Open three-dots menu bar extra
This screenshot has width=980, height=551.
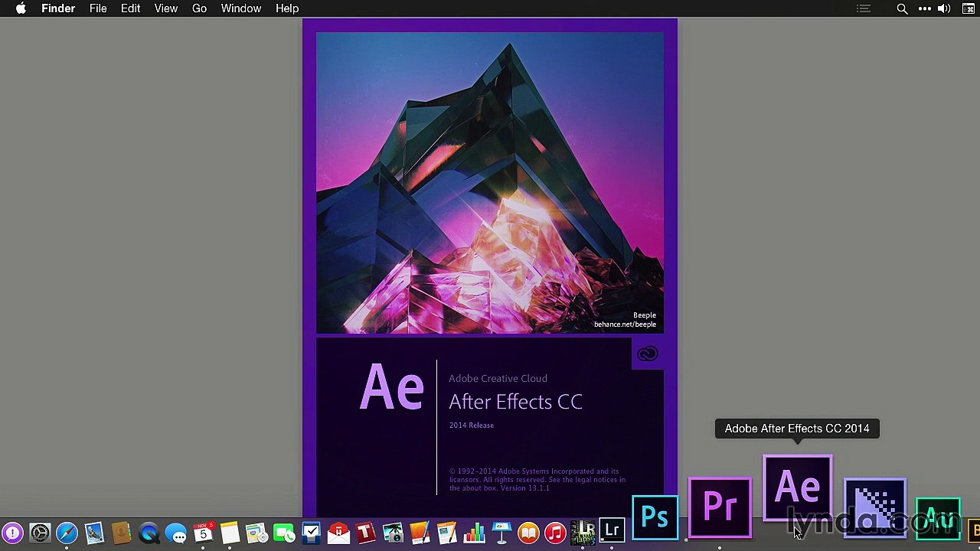pyautogui.click(x=924, y=8)
